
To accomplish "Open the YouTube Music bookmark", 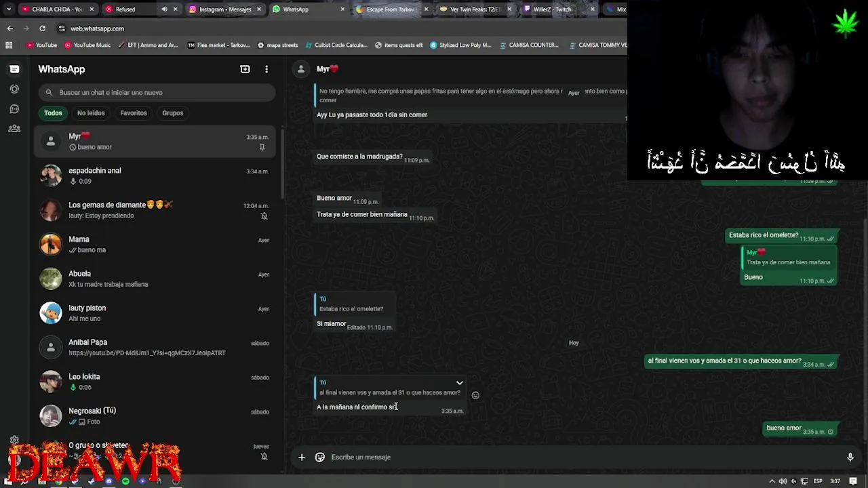I will point(87,45).
